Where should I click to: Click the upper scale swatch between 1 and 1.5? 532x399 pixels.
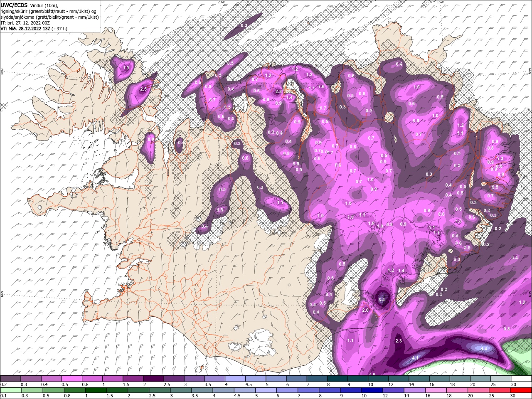[x=113, y=379]
